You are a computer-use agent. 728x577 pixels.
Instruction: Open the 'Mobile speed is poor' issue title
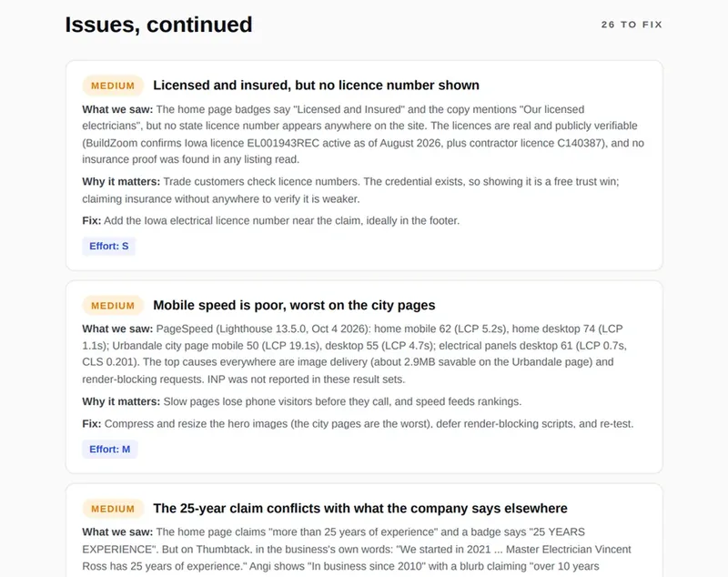[294, 306]
